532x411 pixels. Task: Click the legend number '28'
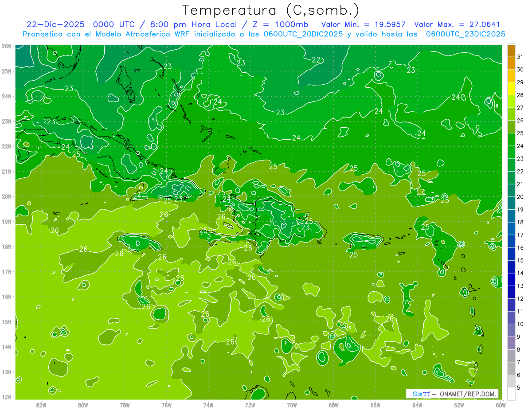(520, 95)
